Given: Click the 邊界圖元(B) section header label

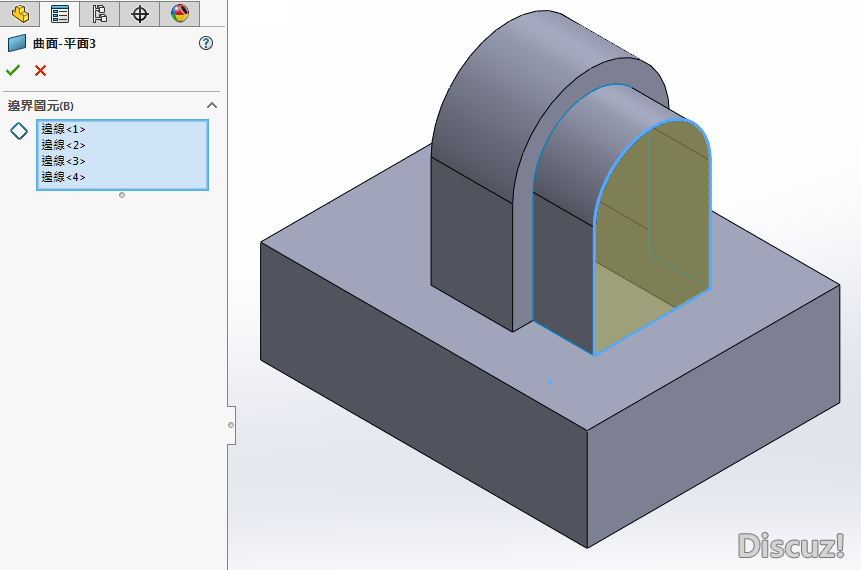Looking at the screenshot, I should [x=41, y=105].
